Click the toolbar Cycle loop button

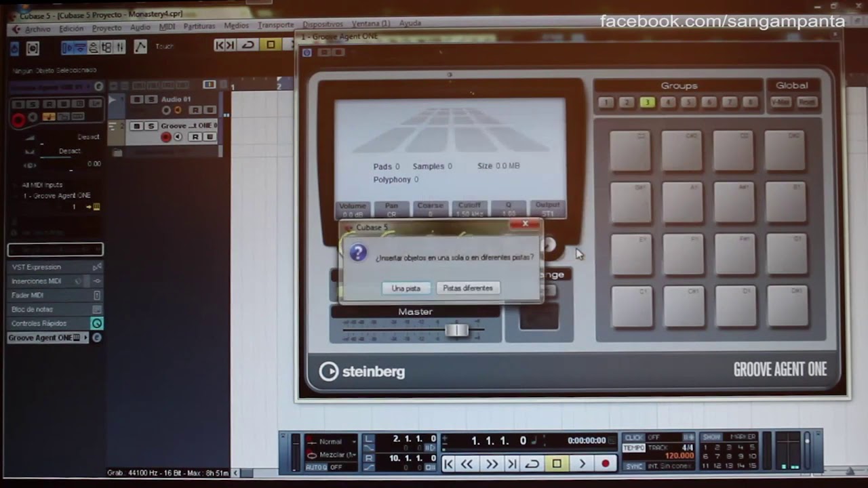coord(248,45)
